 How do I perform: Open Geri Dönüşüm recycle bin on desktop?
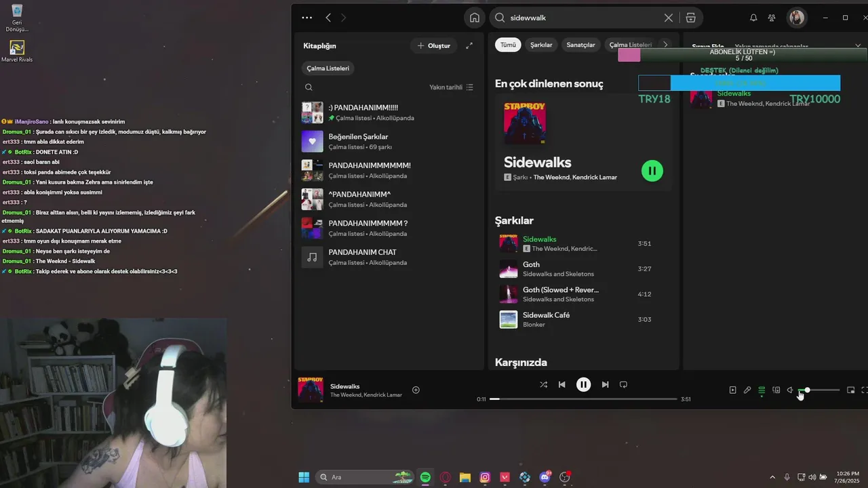(x=17, y=18)
